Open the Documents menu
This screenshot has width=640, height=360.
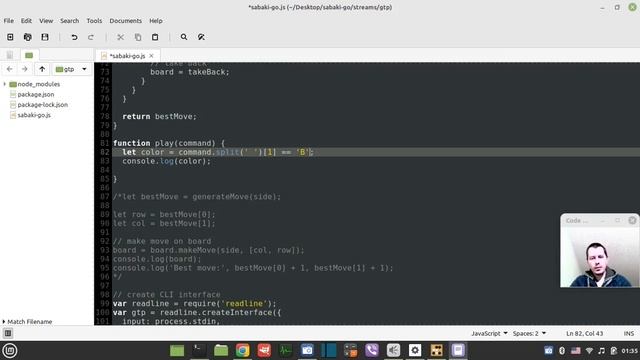pyautogui.click(x=125, y=21)
